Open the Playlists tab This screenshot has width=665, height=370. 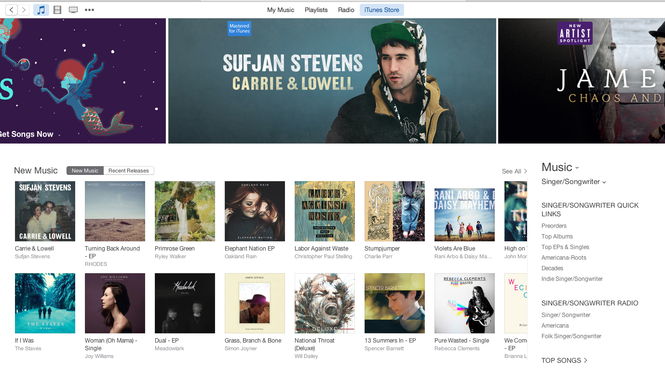tap(316, 10)
